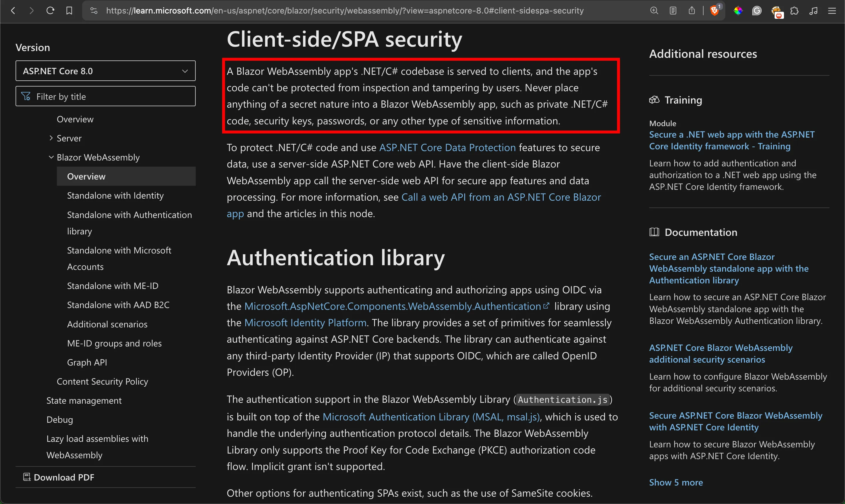Screen dimensions: 845x504
Task: Click the Authentication.js inline code
Action: [x=563, y=399]
